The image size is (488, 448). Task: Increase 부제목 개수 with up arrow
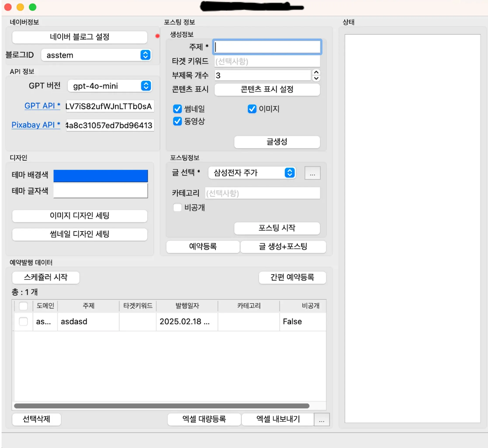(x=316, y=72)
